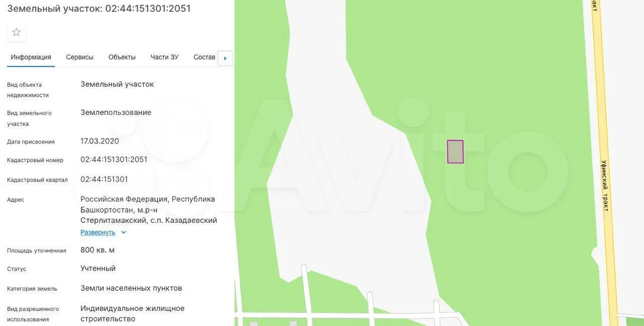Click the Уфимский тракт road label

coord(605,185)
